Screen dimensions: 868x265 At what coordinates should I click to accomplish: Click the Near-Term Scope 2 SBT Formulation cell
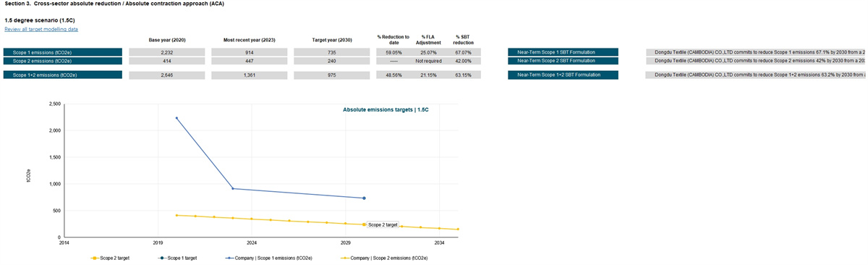tap(563, 62)
